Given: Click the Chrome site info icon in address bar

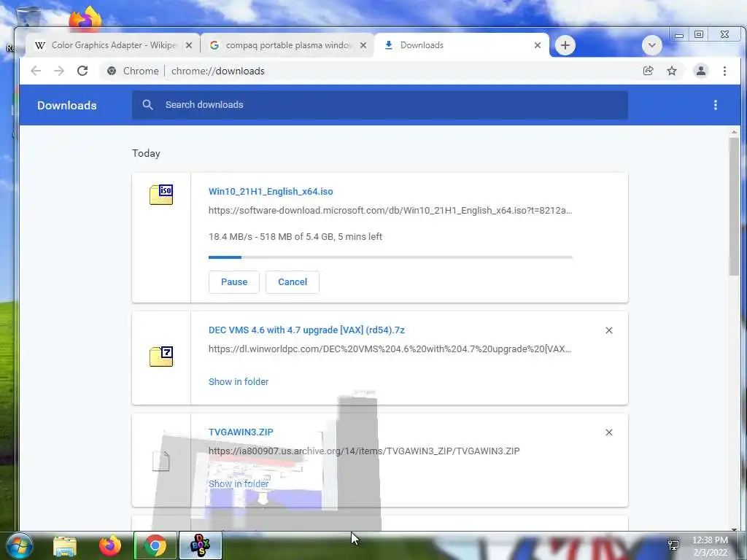Looking at the screenshot, I should (112, 71).
